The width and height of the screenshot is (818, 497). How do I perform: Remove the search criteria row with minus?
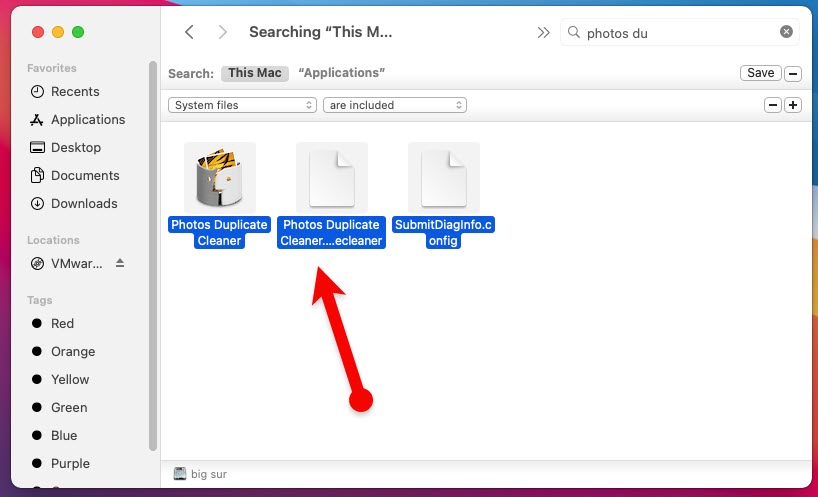[772, 105]
